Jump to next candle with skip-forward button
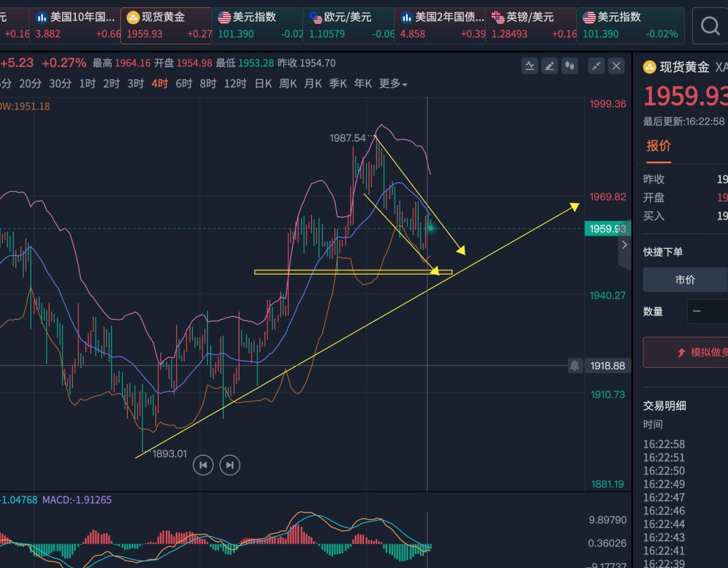Viewport: 728px width, 568px height. (x=230, y=465)
